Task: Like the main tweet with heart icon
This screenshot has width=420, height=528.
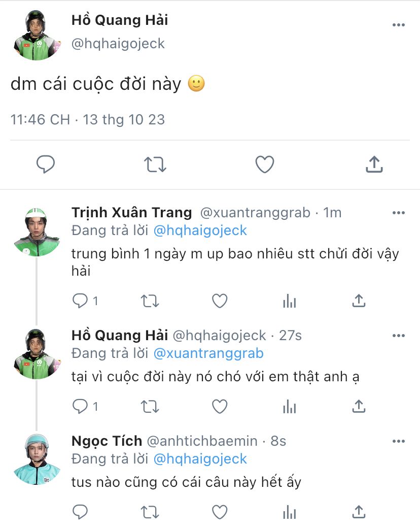Action: point(264,164)
